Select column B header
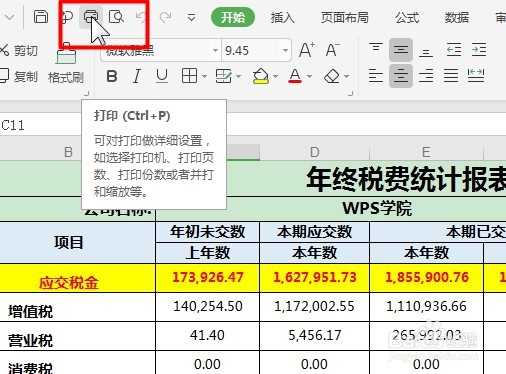Image resolution: width=506 pixels, height=374 pixels. tap(68, 152)
